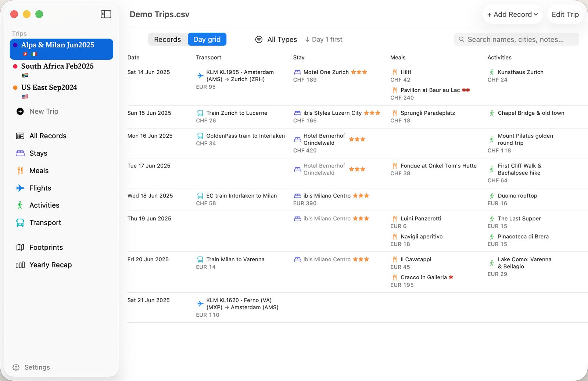The height and width of the screenshot is (381, 588).
Task: Select the Flights airplane sidebar icon
Action: click(x=20, y=188)
